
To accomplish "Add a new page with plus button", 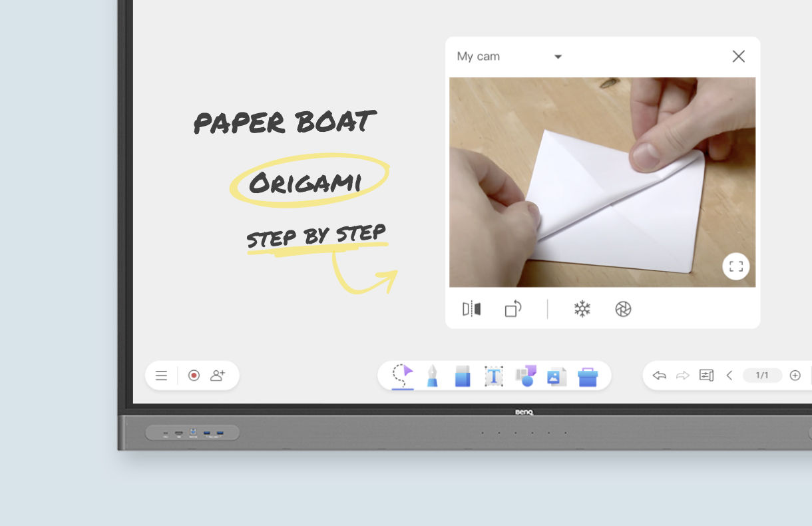I will pyautogui.click(x=795, y=376).
